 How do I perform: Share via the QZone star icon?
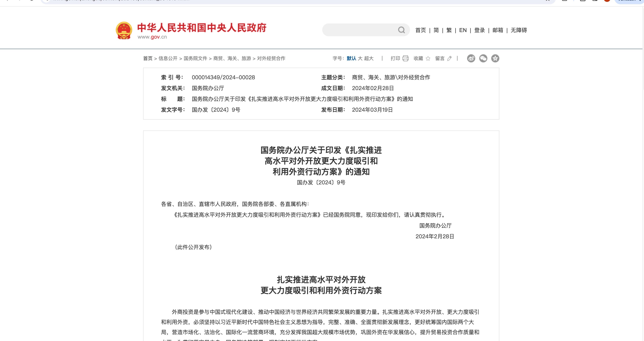tap(495, 59)
